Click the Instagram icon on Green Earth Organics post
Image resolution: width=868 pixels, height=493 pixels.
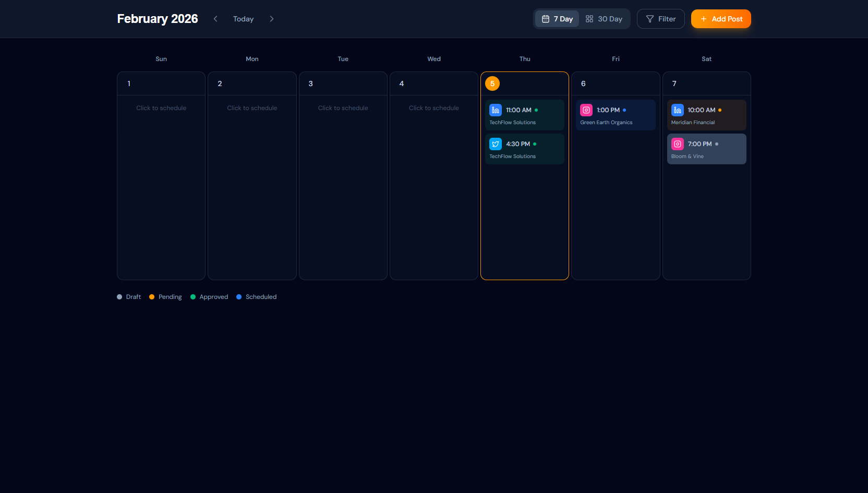click(586, 110)
